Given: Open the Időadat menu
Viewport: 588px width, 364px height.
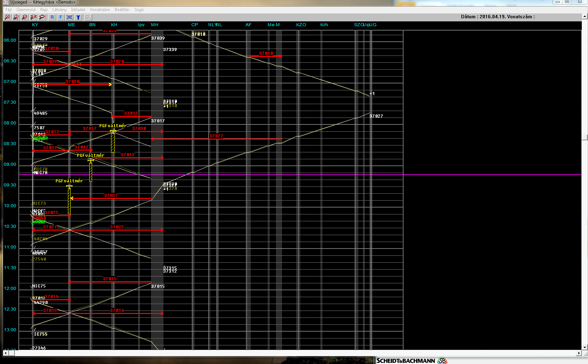Looking at the screenshot, I should coord(78,10).
